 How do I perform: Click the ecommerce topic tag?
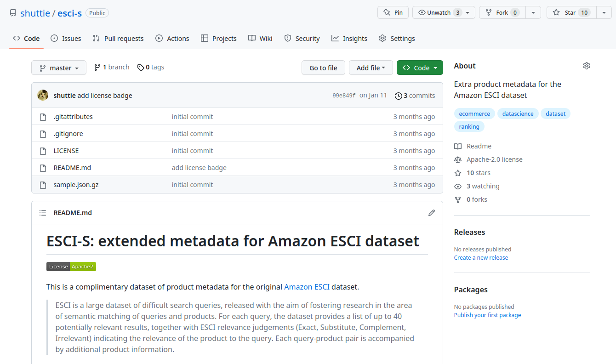click(x=474, y=114)
